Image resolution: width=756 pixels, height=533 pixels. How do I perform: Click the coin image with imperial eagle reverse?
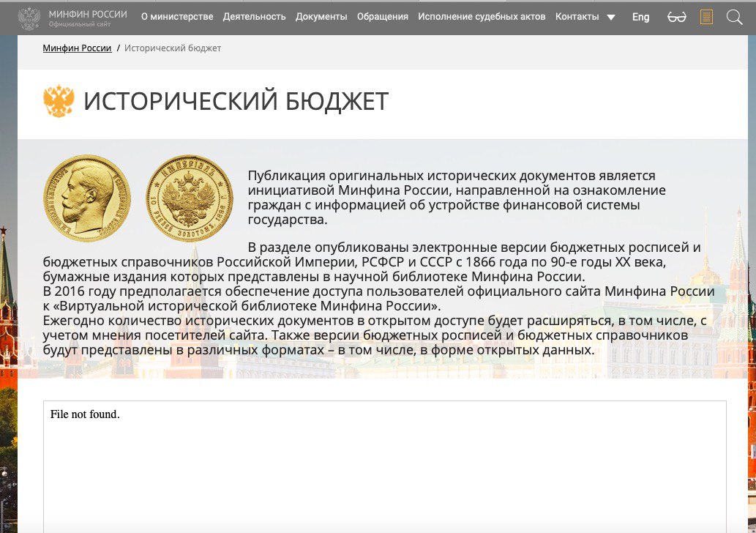(x=190, y=198)
